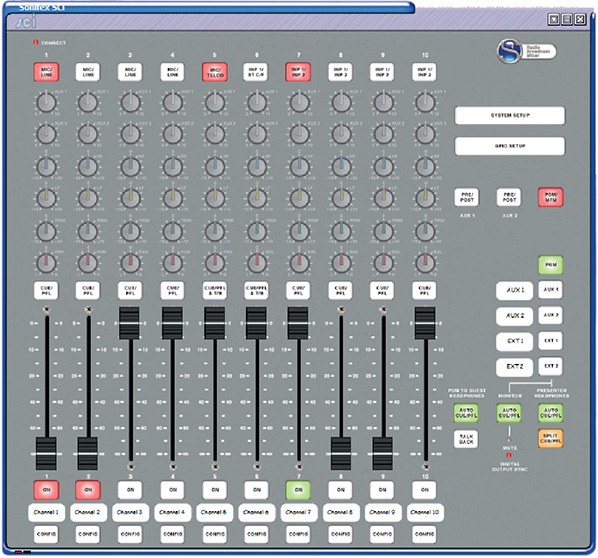This screenshot has height=558, width=598.
Task: Click channel 3 fader handle
Action: (130, 323)
